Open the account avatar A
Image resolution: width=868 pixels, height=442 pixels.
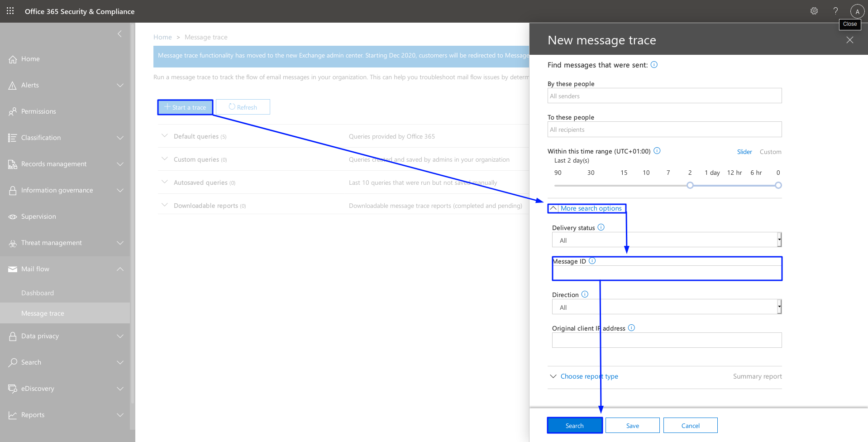tap(857, 11)
